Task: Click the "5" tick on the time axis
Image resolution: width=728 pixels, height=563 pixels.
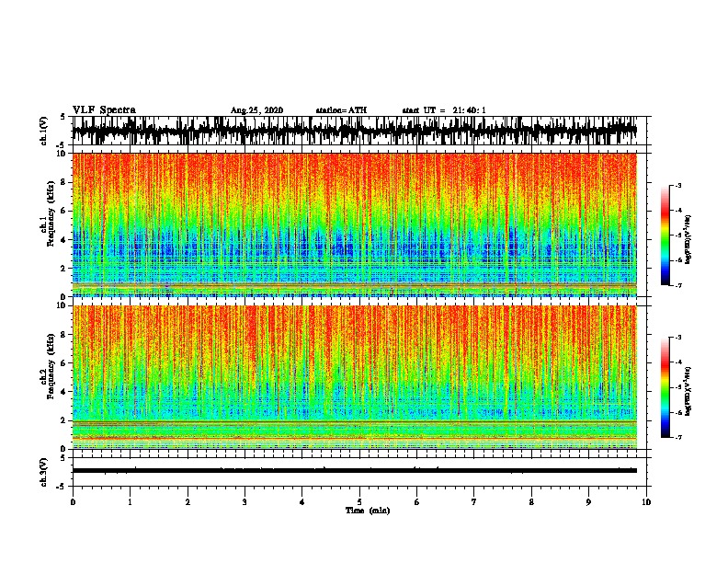Action: click(359, 502)
